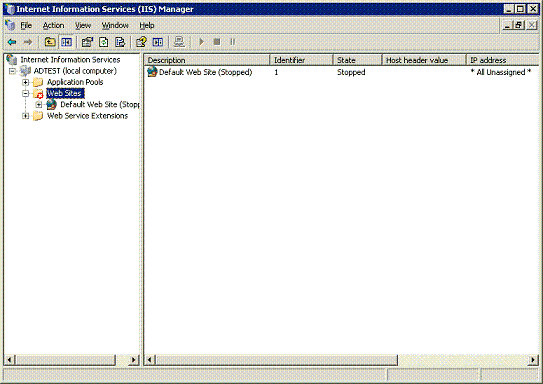Open the Action menu

(x=53, y=26)
